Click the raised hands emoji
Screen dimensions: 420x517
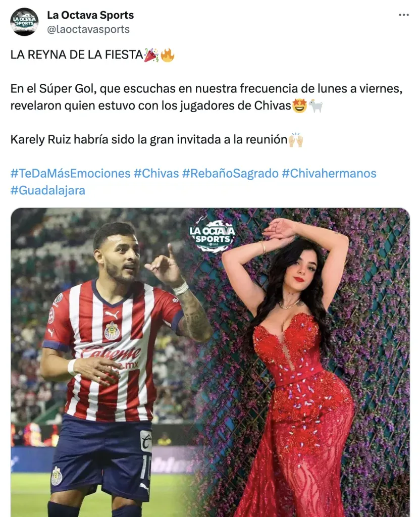pyautogui.click(x=296, y=140)
